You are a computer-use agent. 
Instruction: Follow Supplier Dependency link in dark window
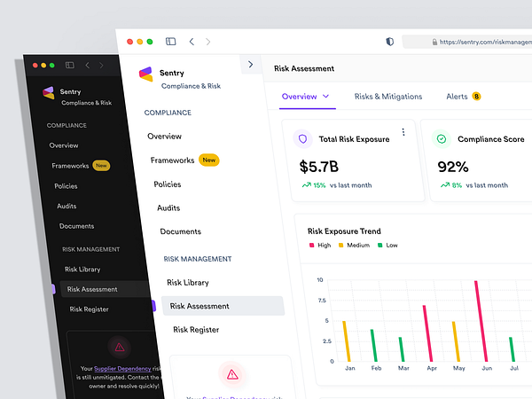122,369
